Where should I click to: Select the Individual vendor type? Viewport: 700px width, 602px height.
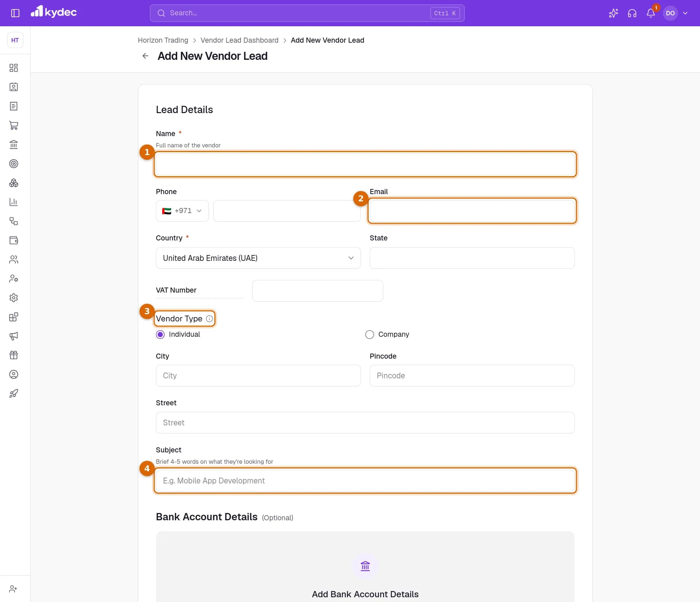[160, 335]
